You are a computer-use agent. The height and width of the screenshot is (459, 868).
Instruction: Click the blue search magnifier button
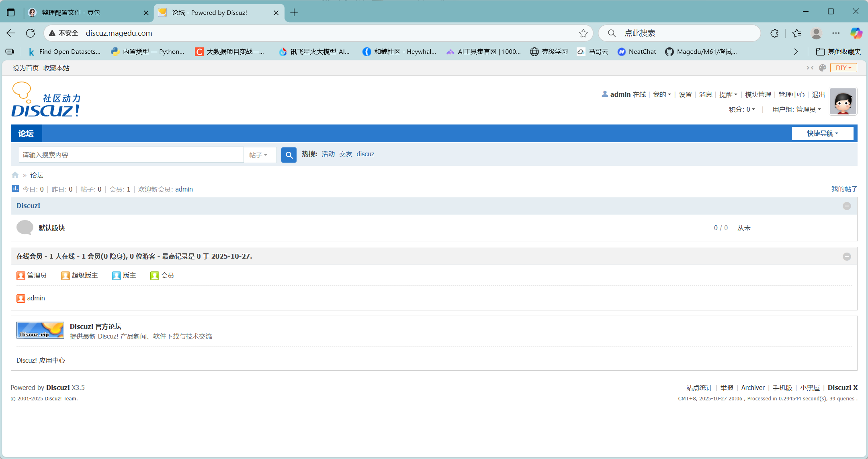[x=289, y=155]
